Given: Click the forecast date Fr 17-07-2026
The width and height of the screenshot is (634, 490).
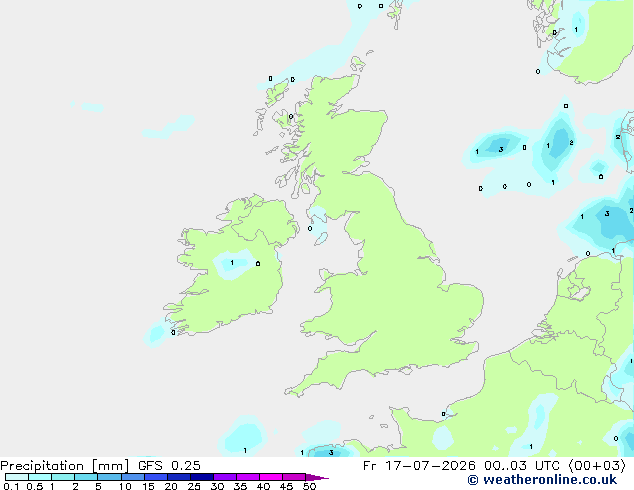Looking at the screenshot, I should (x=419, y=466).
